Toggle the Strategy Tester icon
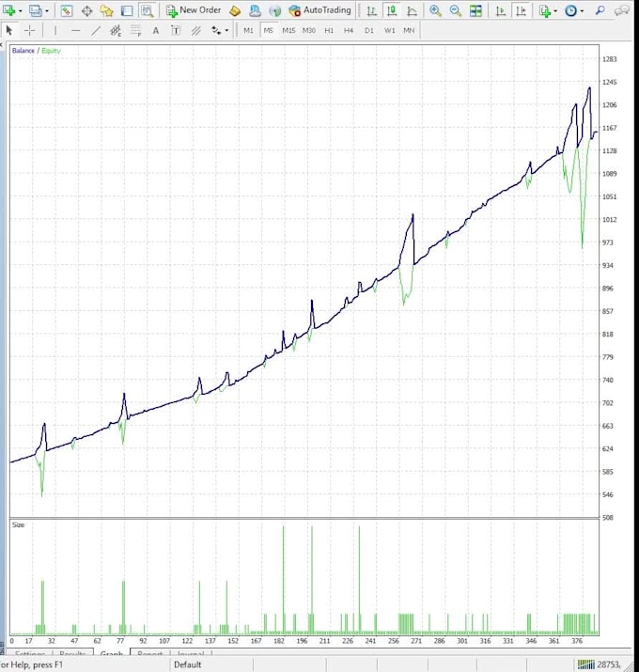 point(147,10)
